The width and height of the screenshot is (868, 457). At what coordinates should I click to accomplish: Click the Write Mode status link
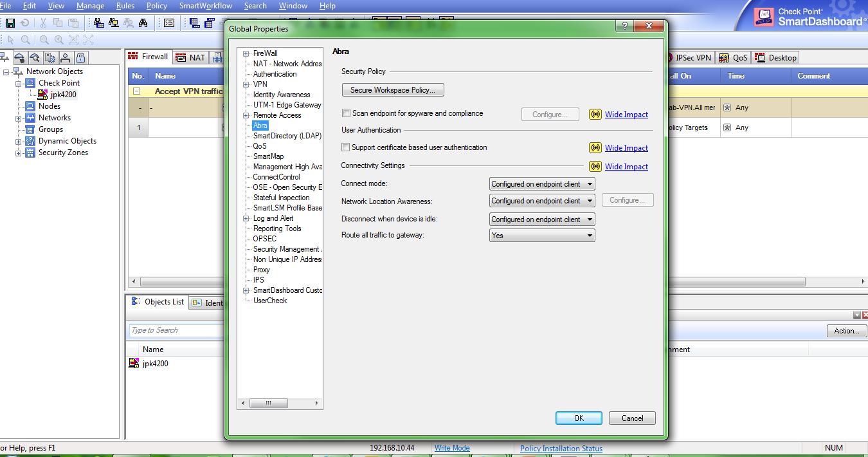(452, 448)
